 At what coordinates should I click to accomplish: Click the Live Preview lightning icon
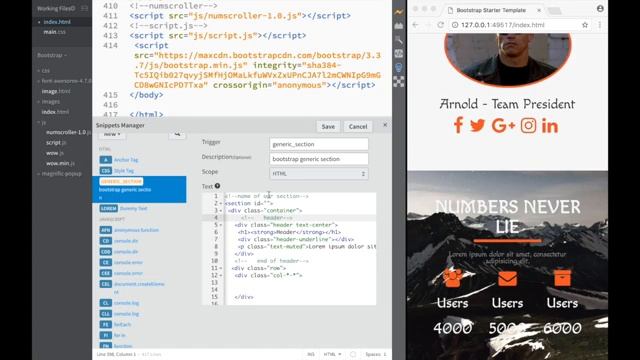click(x=399, y=12)
